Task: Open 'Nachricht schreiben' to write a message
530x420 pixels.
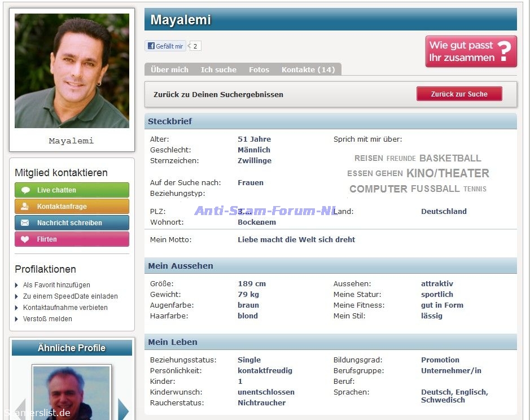Action: [x=72, y=223]
